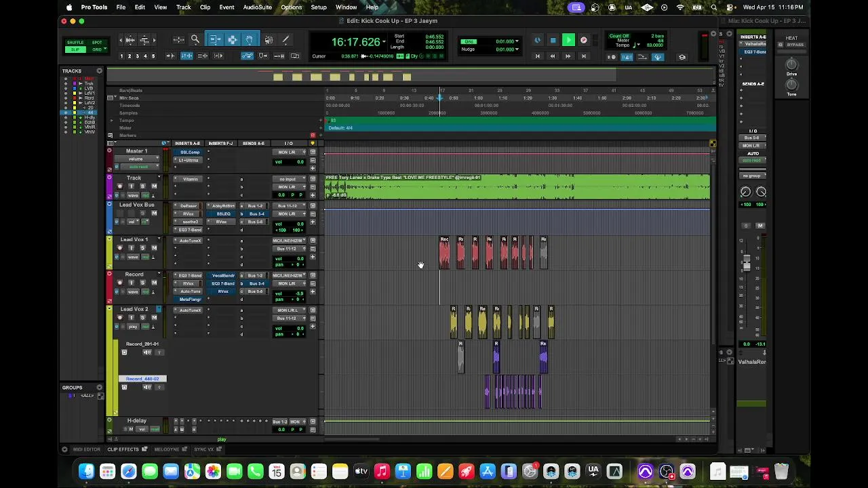Screen dimensions: 868x488
Task: Mute the track named Track
Action: click(x=154, y=186)
